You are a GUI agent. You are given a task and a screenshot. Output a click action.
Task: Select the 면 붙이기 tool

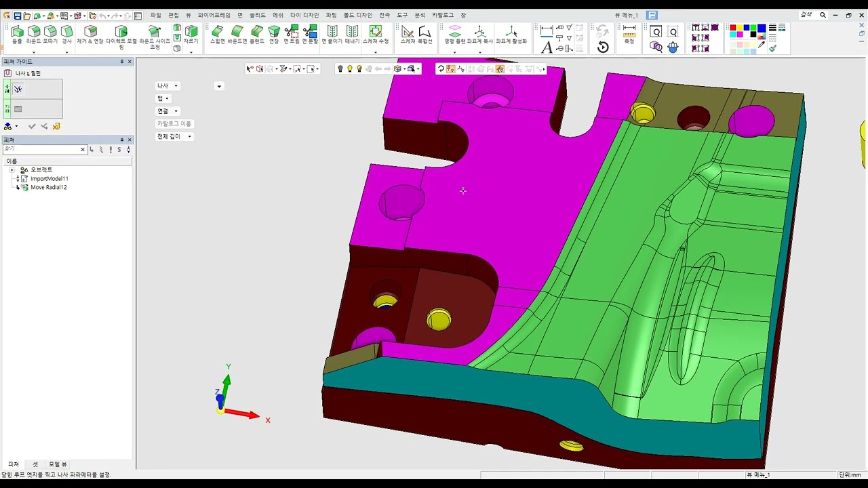click(332, 35)
